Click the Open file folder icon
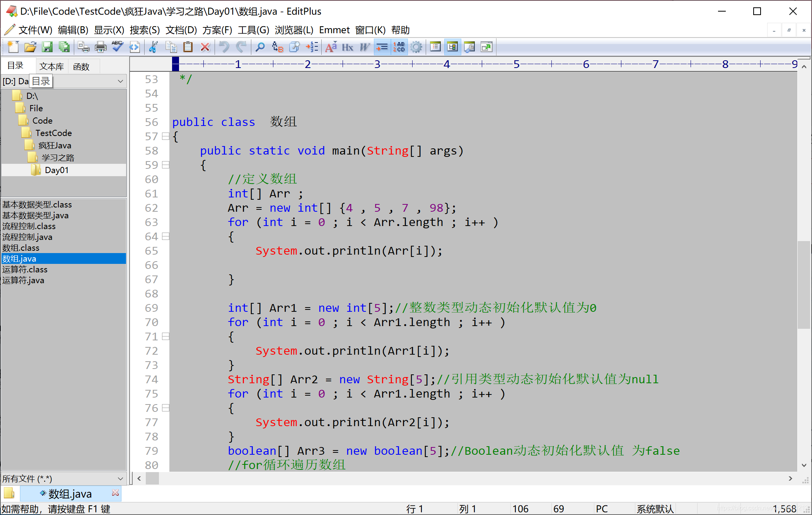The width and height of the screenshot is (812, 515). click(30, 47)
